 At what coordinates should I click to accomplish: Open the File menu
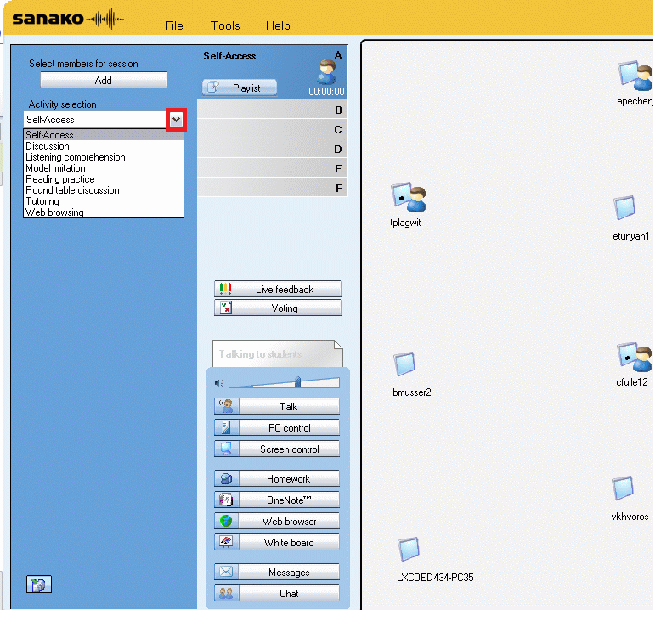click(173, 25)
